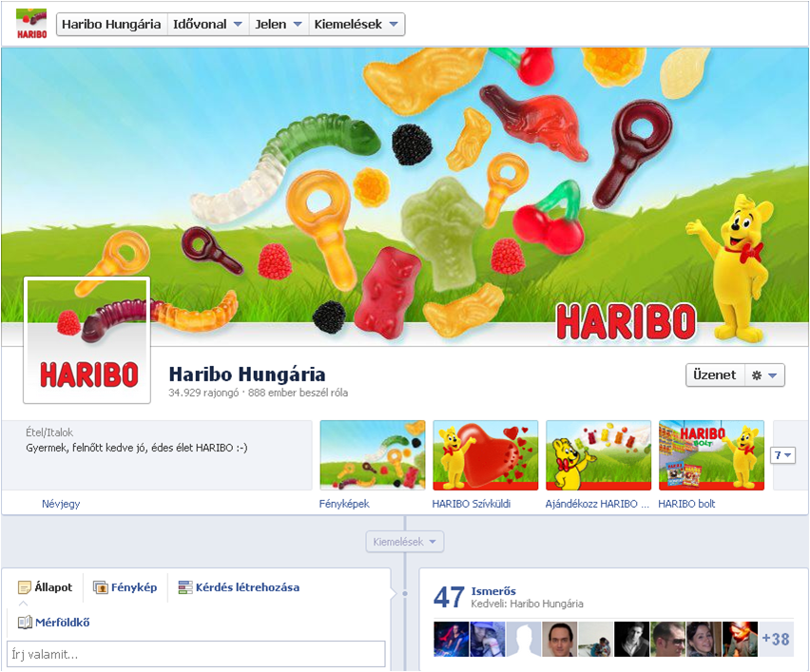Click the Kérdés létrehozása poll icon

click(x=185, y=587)
